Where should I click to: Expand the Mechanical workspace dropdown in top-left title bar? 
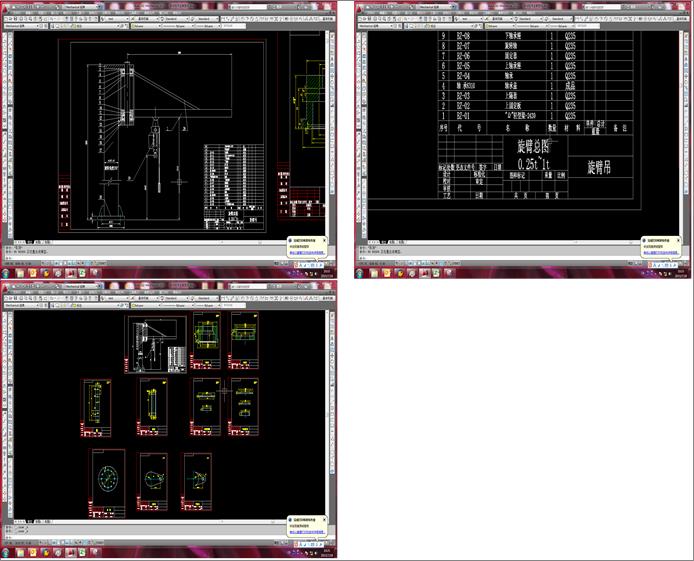(x=84, y=7)
